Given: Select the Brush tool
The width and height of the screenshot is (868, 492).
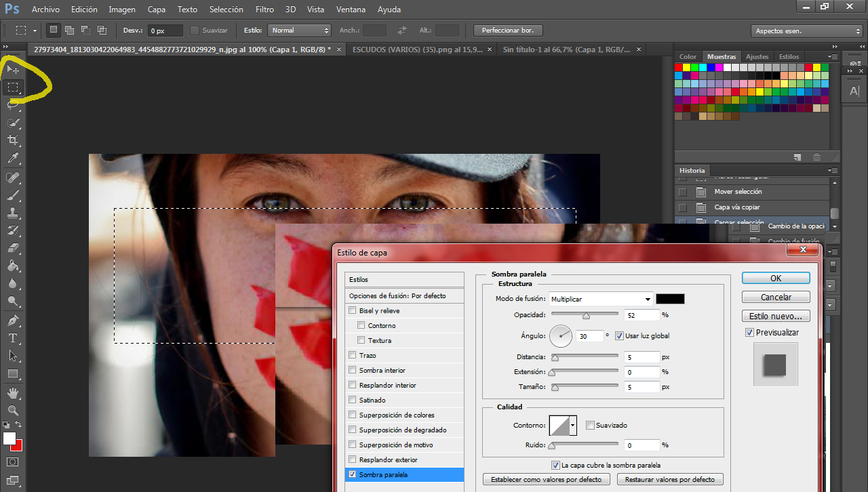Looking at the screenshot, I should pos(13,195).
